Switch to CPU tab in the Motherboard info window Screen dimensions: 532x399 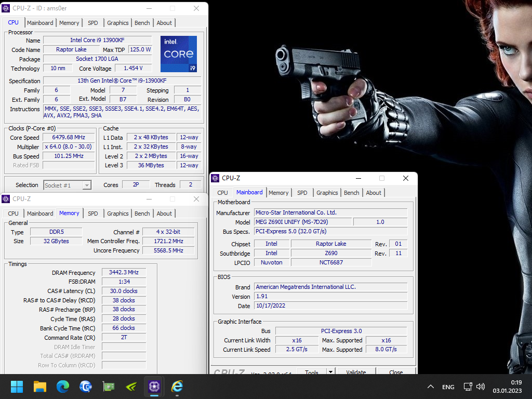[222, 193]
